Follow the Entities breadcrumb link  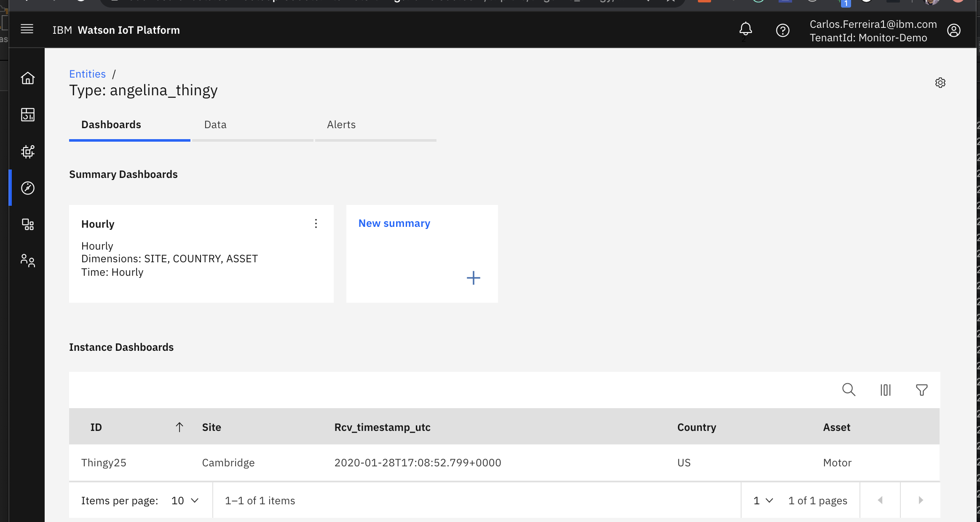tap(87, 74)
